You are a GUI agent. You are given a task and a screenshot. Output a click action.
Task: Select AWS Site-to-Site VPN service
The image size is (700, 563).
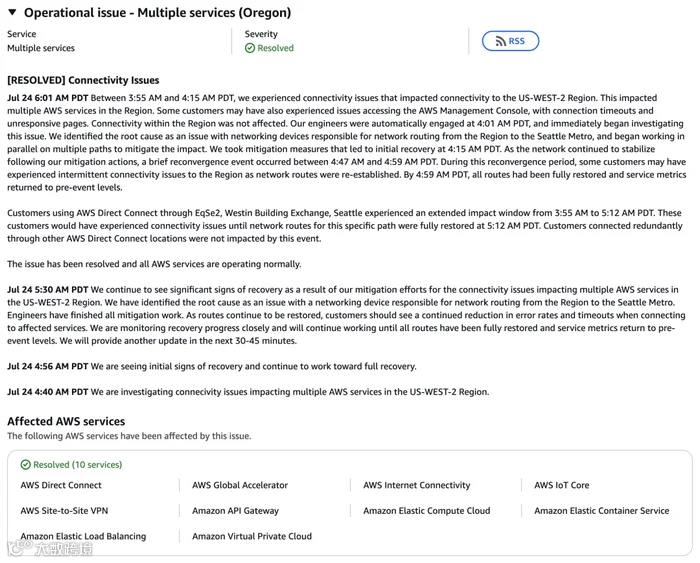(64, 511)
